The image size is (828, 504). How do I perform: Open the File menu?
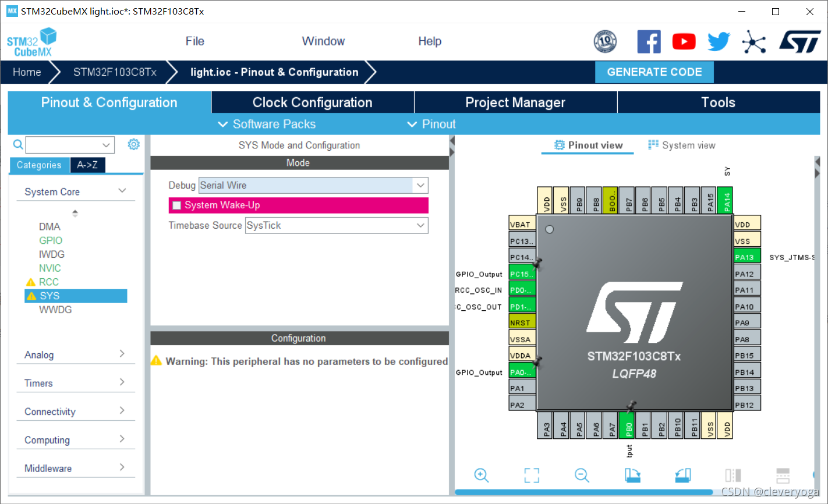tap(194, 41)
